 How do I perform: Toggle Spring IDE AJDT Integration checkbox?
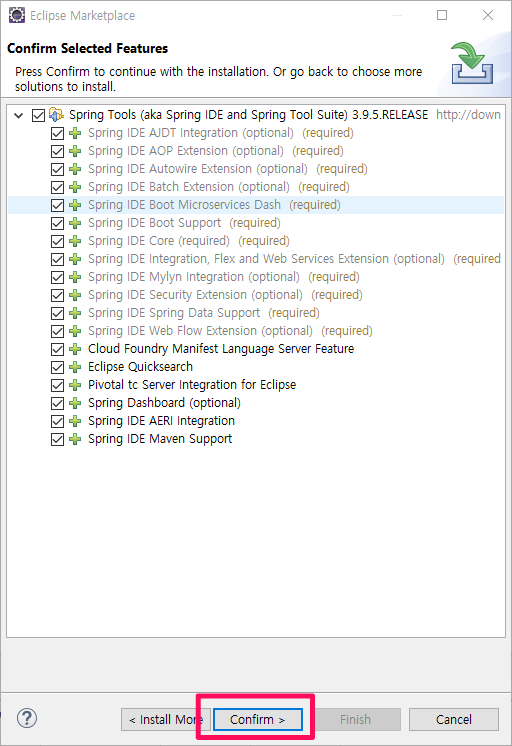pyautogui.click(x=57, y=133)
